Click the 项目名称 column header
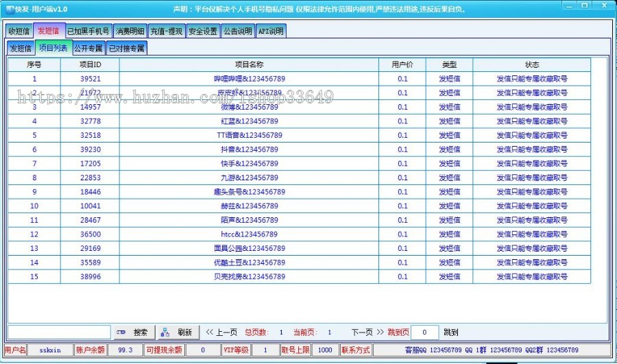The image size is (617, 364). pyautogui.click(x=249, y=64)
